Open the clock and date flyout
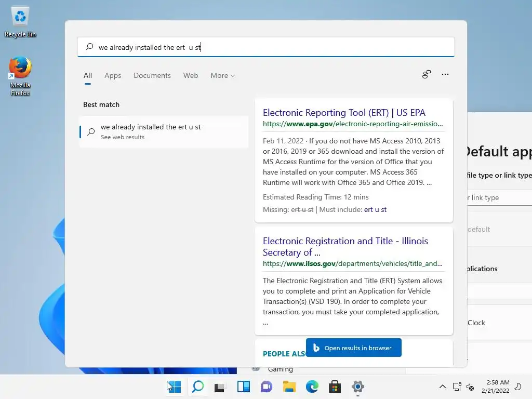The width and height of the screenshot is (532, 399). [x=495, y=387]
